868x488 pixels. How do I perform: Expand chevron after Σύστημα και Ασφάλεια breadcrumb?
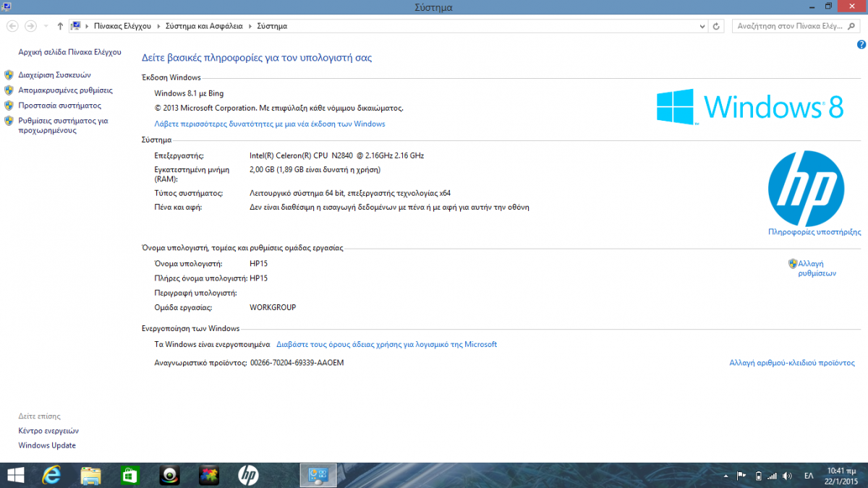tap(251, 26)
